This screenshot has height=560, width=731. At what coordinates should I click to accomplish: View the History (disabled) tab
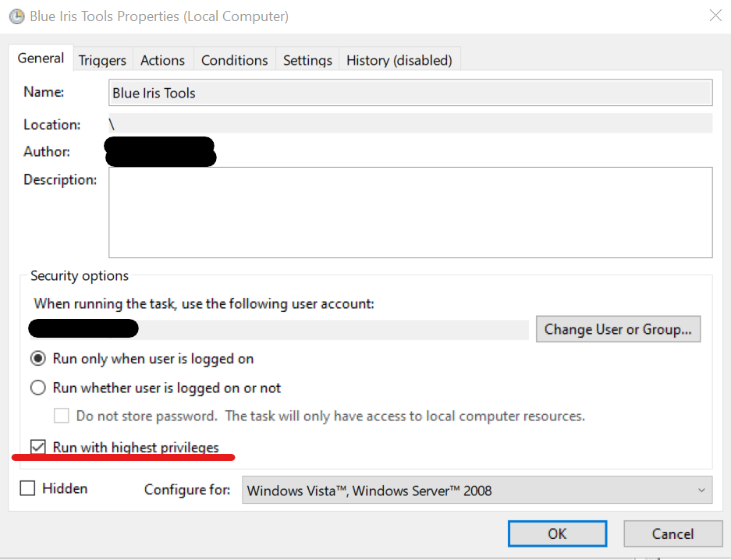coord(399,60)
